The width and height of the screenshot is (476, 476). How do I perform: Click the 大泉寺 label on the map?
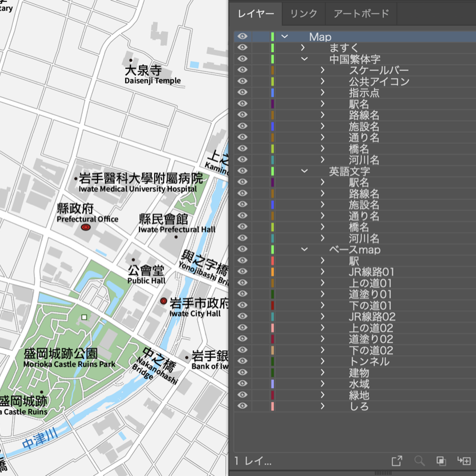(x=143, y=70)
